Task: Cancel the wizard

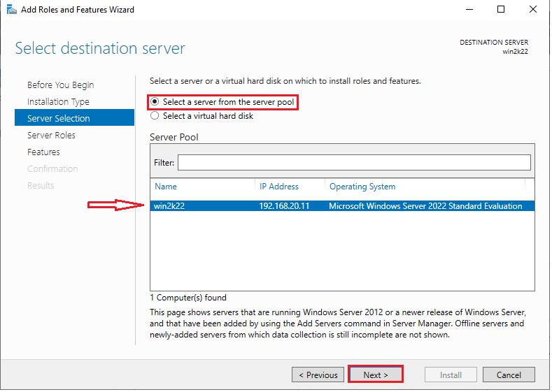Action: click(509, 375)
